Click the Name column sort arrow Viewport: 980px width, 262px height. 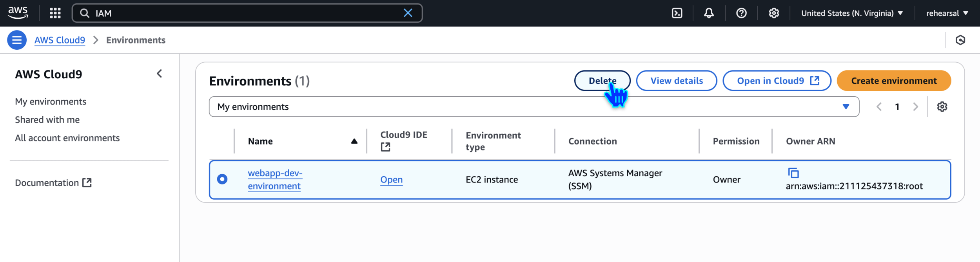click(x=354, y=141)
